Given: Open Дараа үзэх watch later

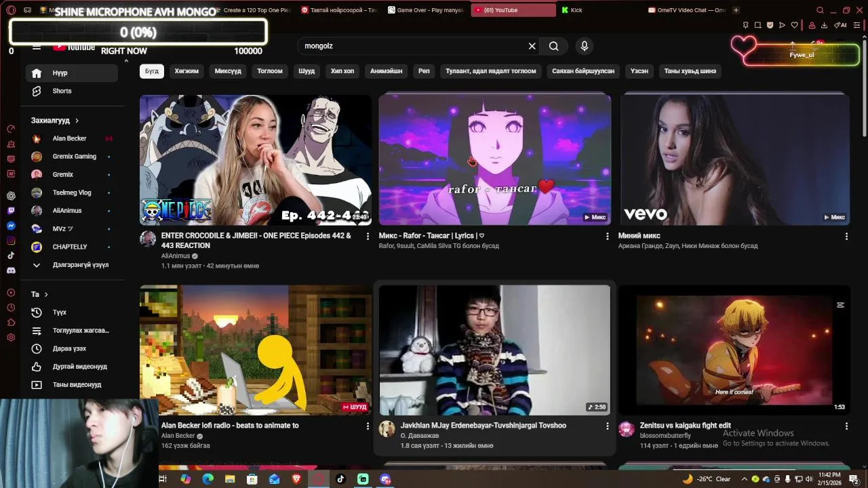Looking at the screenshot, I should [72, 348].
